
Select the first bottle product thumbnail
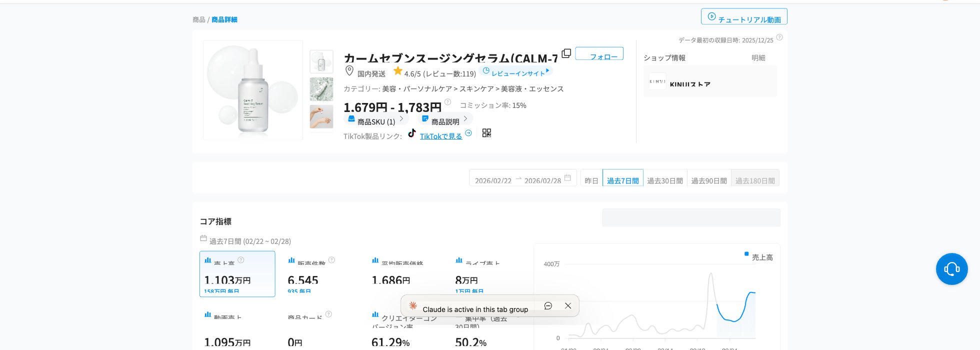[321, 62]
